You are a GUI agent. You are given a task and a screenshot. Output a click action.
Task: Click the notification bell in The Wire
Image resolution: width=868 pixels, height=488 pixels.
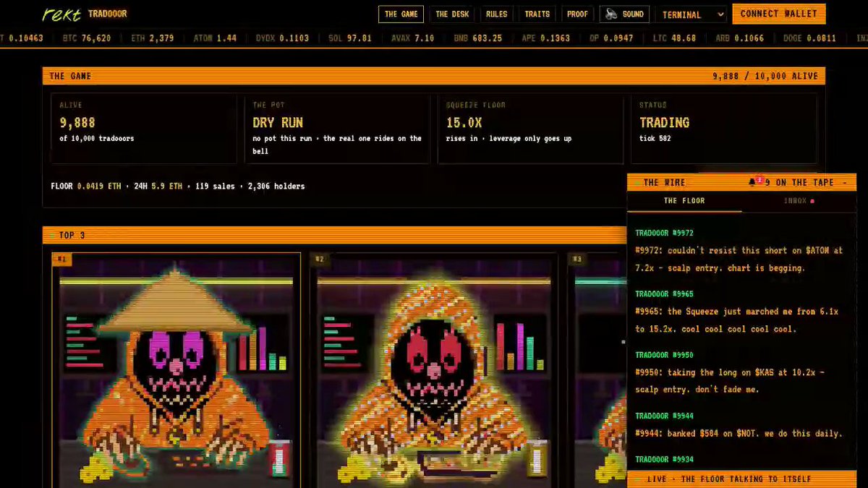(752, 182)
